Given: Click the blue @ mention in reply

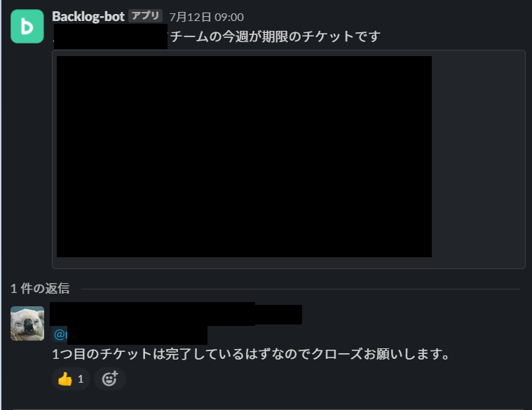Looking at the screenshot, I should pyautogui.click(x=60, y=334).
